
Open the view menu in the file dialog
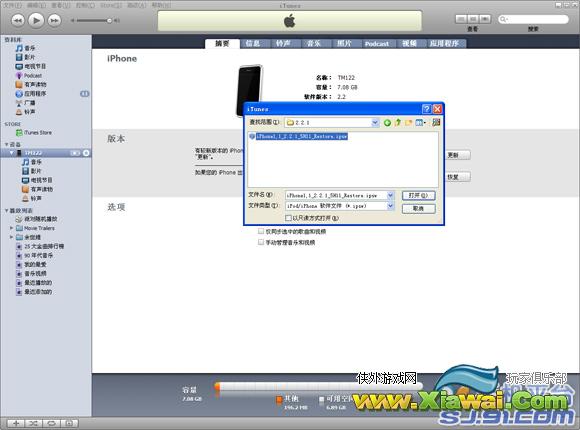(x=420, y=122)
